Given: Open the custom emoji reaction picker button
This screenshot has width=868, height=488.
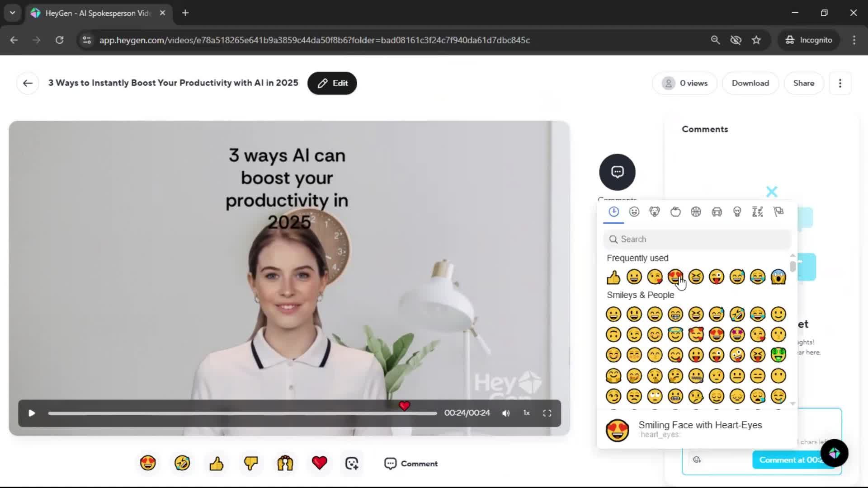Looking at the screenshot, I should click(352, 463).
